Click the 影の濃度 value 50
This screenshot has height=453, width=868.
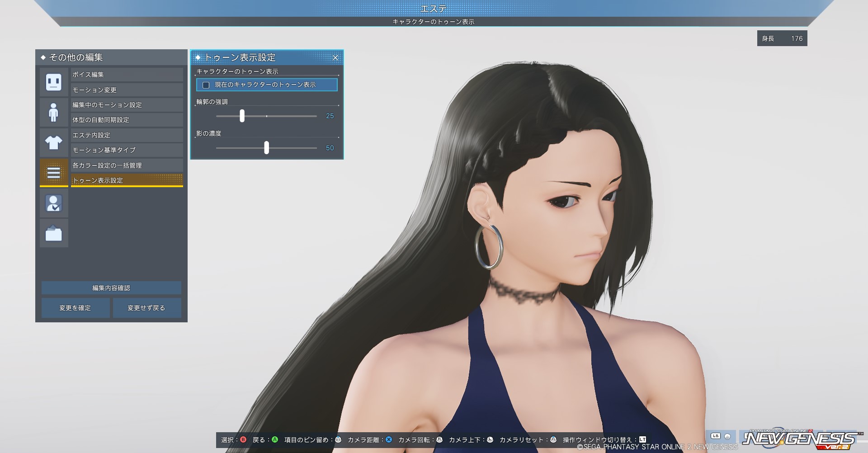click(x=330, y=148)
